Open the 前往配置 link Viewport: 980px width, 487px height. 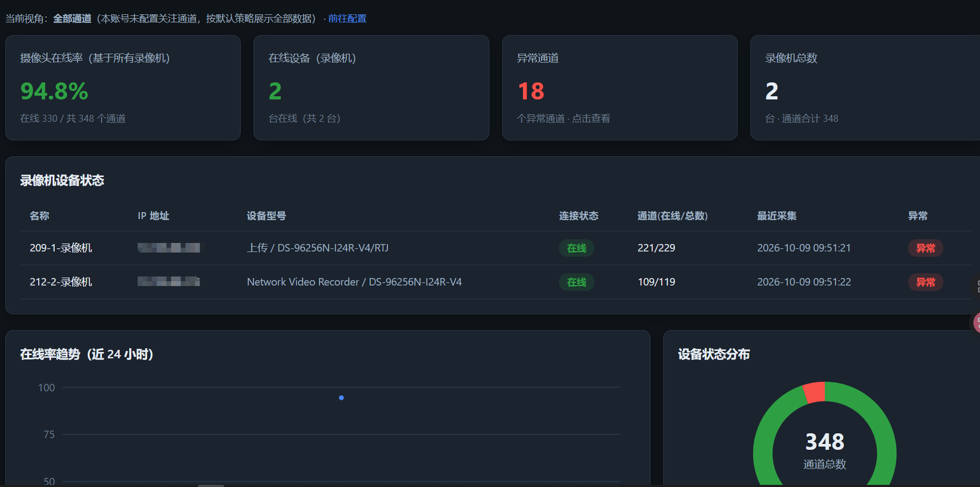coord(347,19)
